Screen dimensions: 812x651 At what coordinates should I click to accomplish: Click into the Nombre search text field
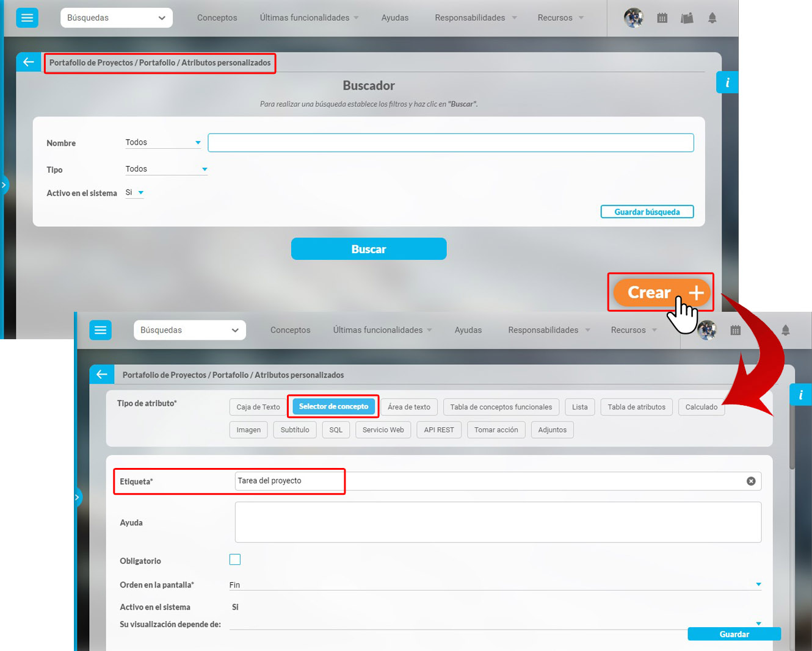(451, 143)
